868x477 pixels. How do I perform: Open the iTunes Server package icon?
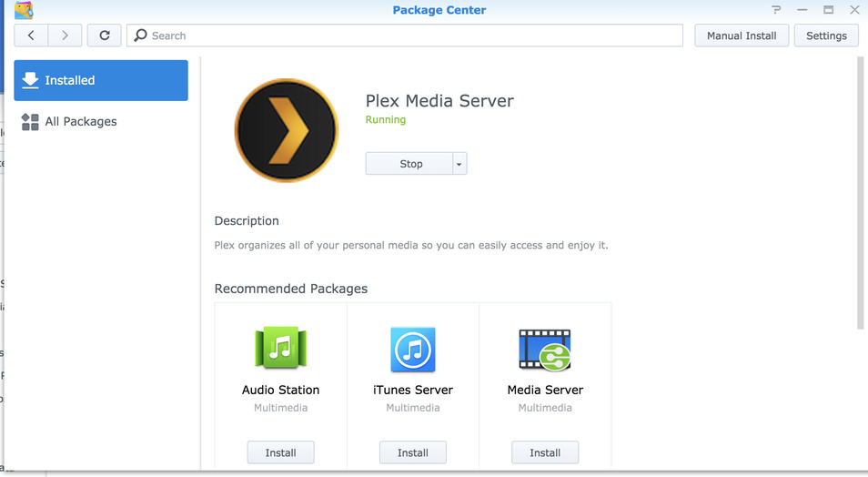(x=413, y=350)
